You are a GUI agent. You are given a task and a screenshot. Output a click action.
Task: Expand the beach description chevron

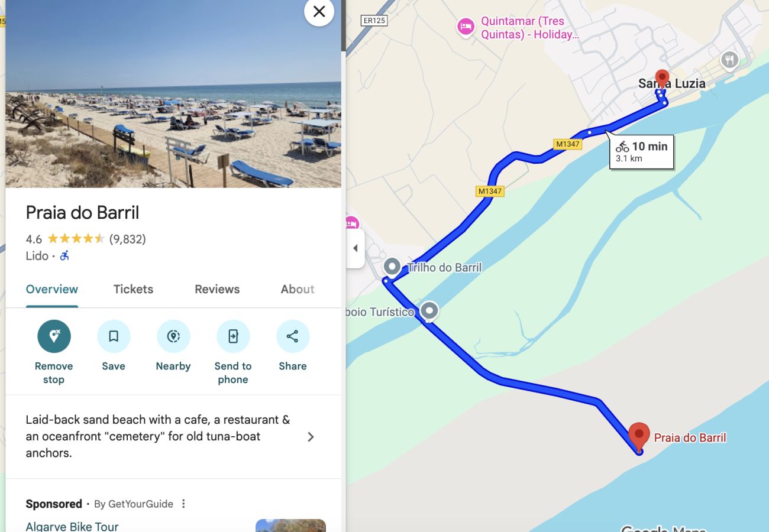click(x=311, y=437)
